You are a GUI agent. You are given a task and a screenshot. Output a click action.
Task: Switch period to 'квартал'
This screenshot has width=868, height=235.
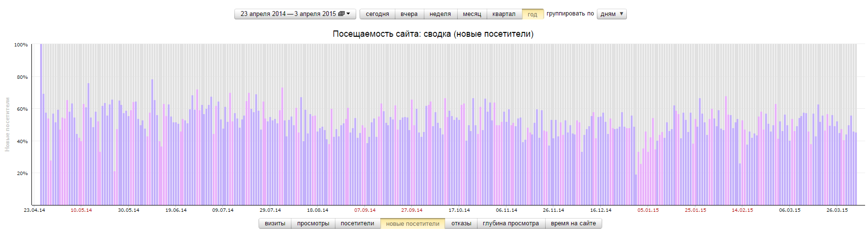coord(504,14)
